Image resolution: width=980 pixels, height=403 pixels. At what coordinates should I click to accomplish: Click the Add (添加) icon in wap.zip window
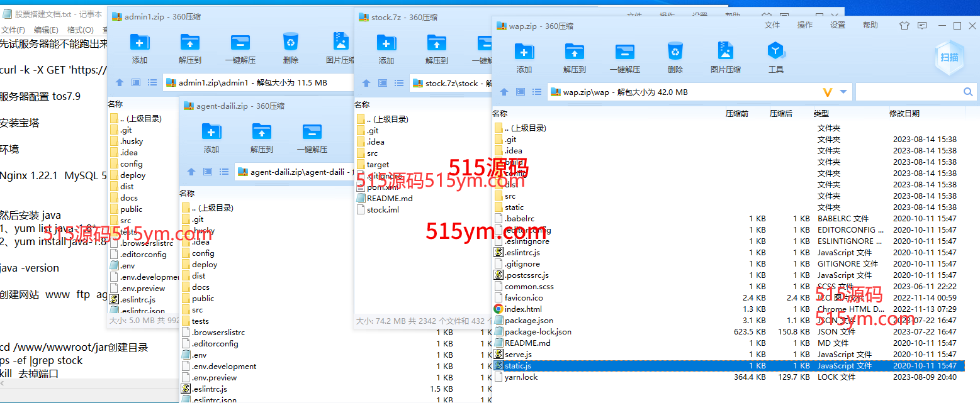524,57
